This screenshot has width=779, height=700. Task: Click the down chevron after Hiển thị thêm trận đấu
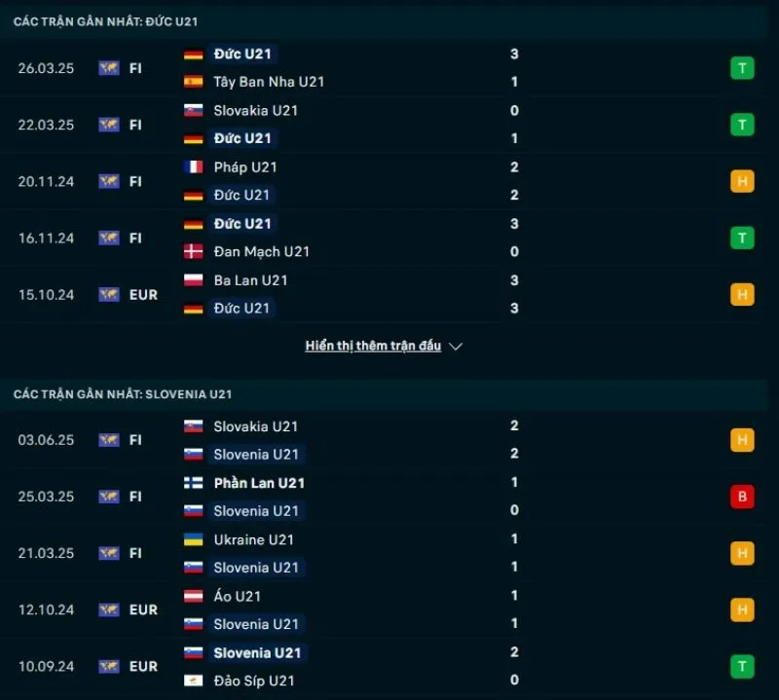point(455,346)
